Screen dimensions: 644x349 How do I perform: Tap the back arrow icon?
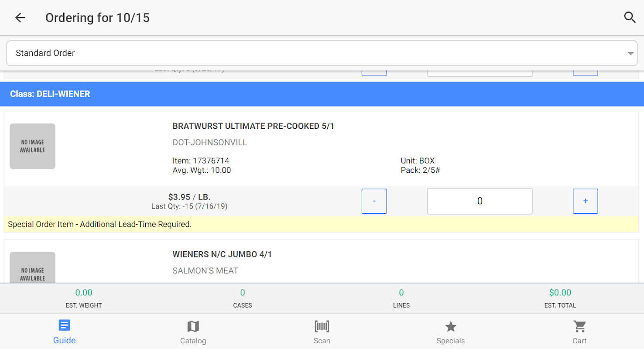click(20, 17)
